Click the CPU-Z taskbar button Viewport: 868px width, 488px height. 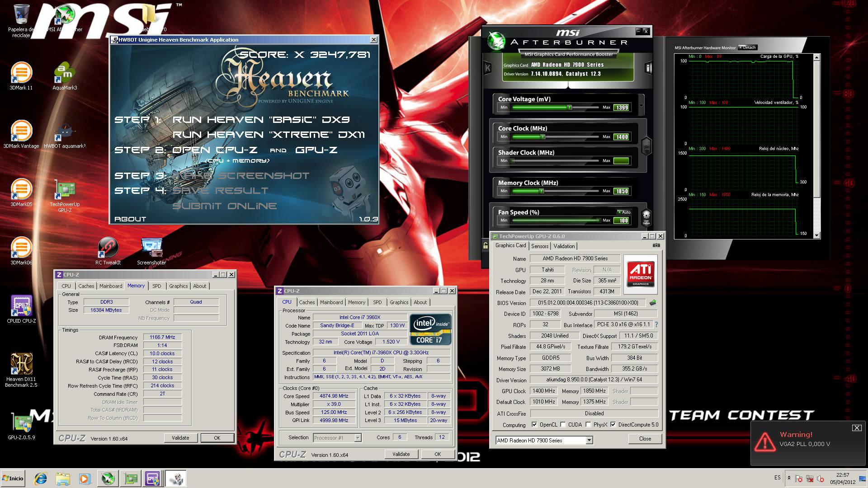152,479
